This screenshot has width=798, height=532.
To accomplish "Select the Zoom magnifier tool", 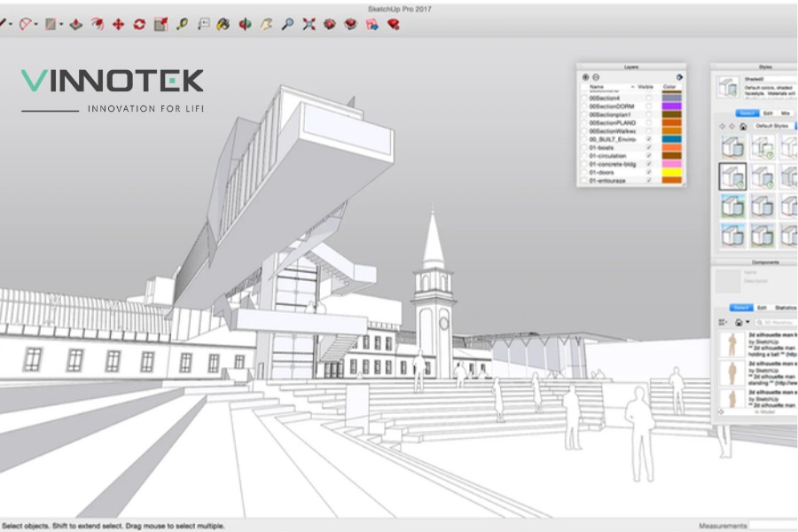I will [288, 24].
